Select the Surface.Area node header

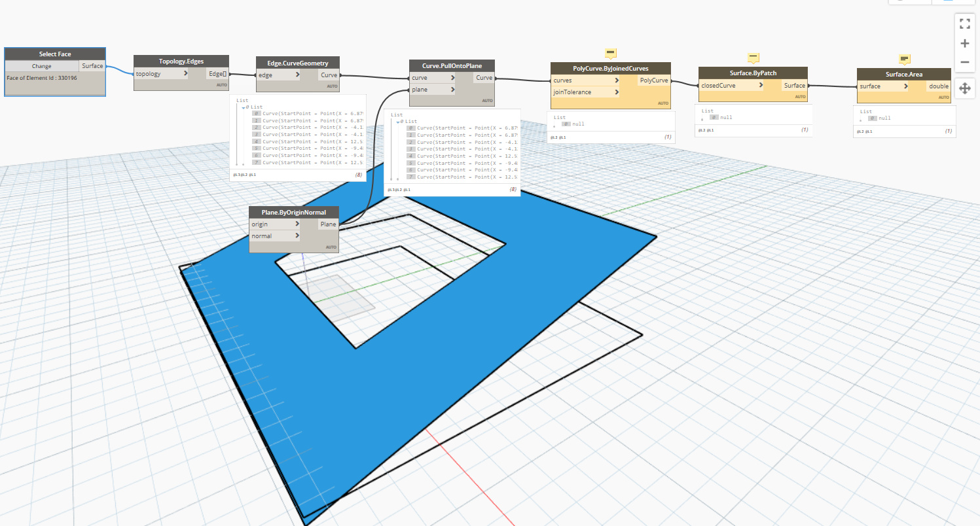(x=904, y=74)
